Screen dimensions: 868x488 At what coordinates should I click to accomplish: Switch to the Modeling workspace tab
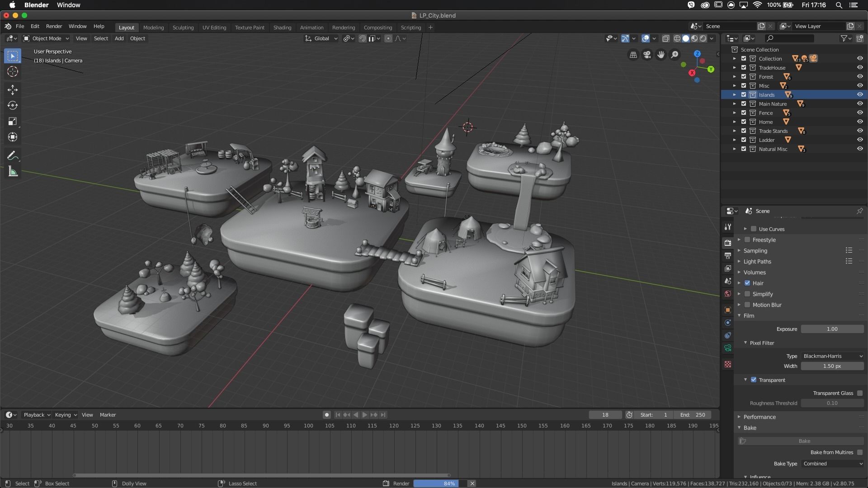tap(153, 28)
